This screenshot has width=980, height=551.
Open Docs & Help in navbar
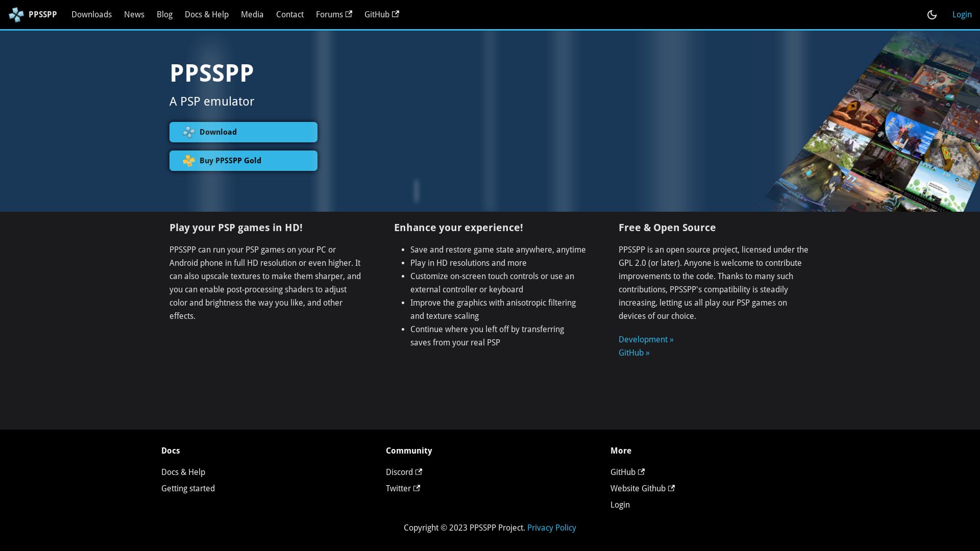(207, 15)
